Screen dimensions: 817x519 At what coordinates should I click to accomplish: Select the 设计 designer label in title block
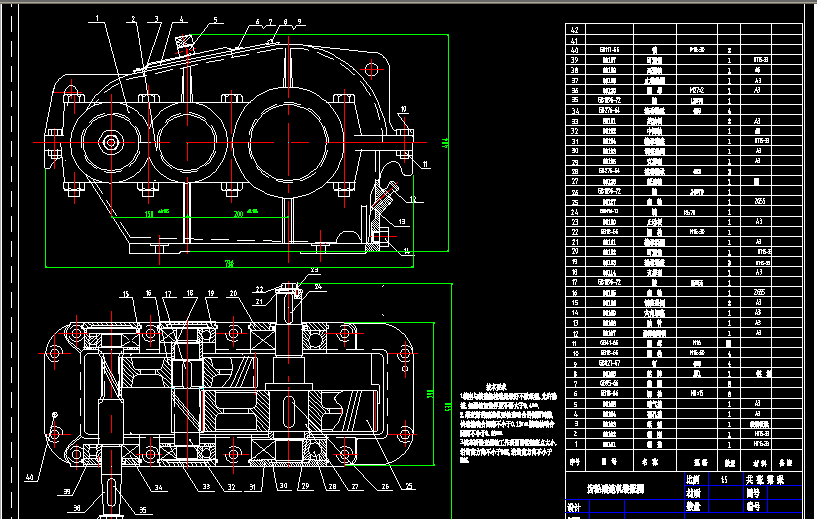pos(574,506)
